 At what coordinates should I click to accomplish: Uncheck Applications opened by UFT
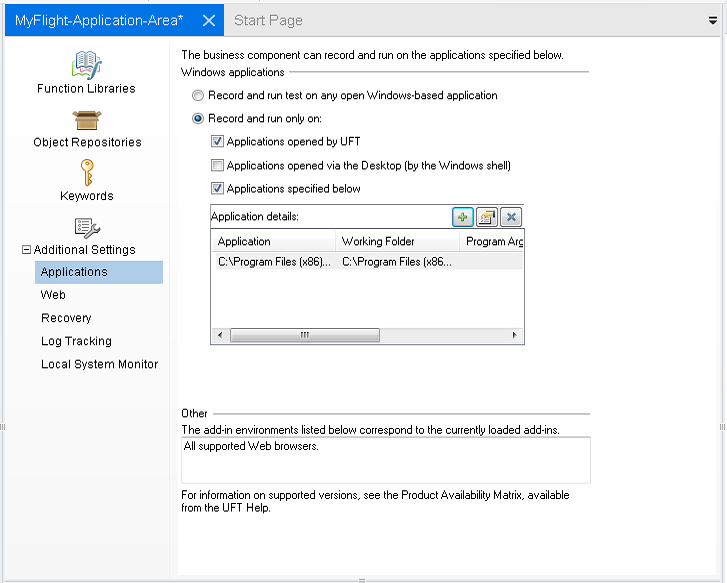(217, 143)
